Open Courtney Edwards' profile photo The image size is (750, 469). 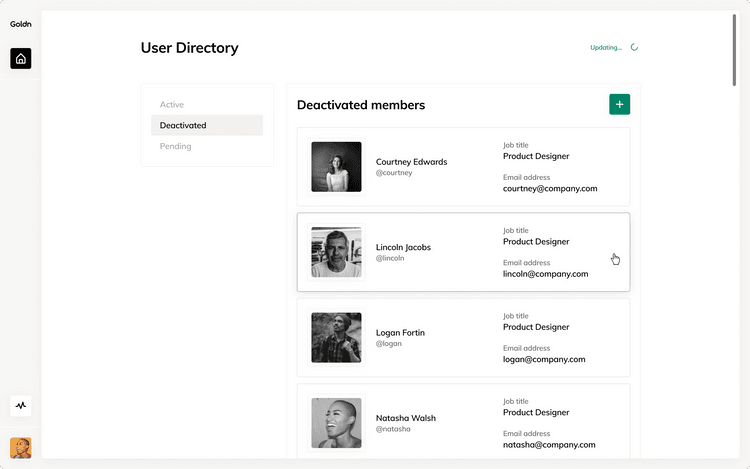coord(336,167)
